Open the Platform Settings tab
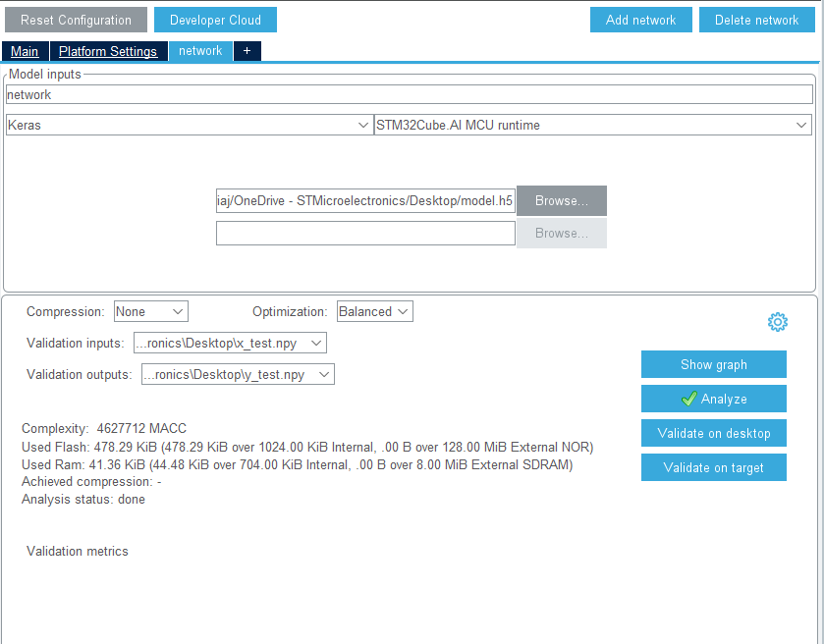Image resolution: width=824 pixels, height=644 pixels. [108, 51]
